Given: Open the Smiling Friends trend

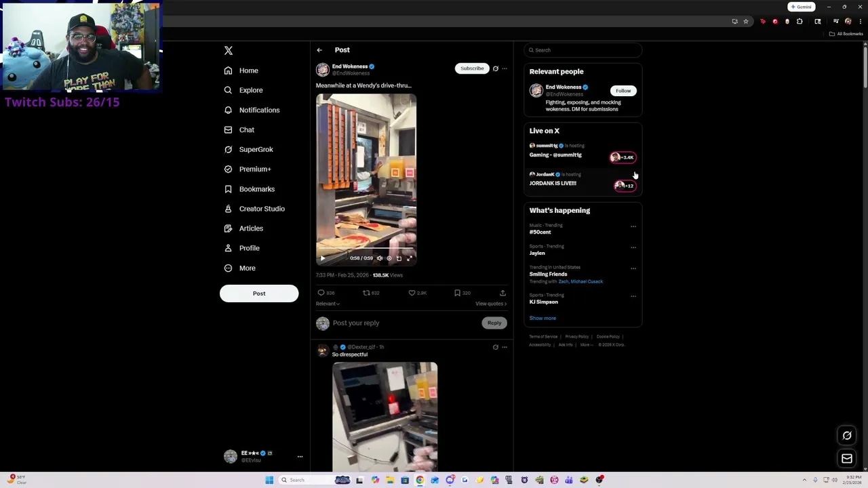Looking at the screenshot, I should (549, 274).
